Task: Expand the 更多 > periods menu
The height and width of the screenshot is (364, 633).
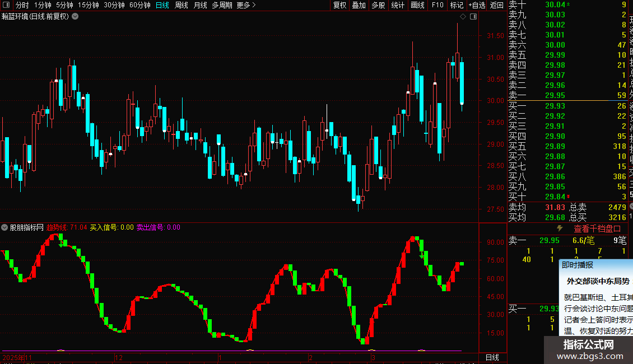Action: point(246,5)
